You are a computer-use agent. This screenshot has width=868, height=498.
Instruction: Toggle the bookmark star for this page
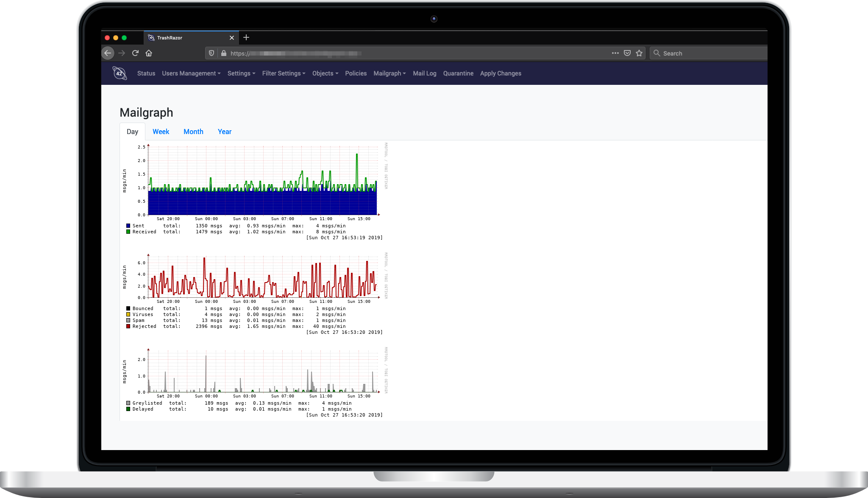click(x=639, y=53)
